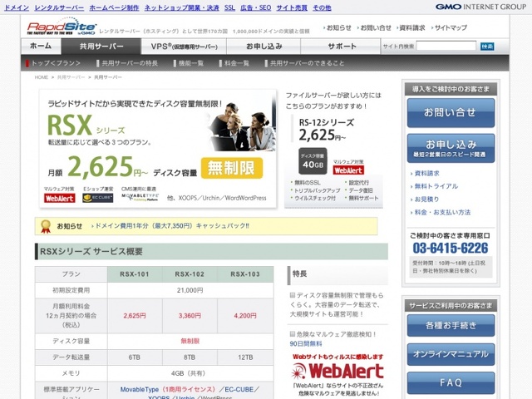The width and height of the screenshot is (532, 399).
Task: Open the 無料トライアル sidebar link
Action: [436, 186]
